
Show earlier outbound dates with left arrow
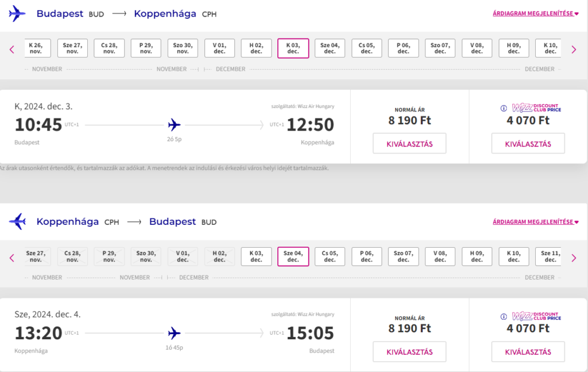click(x=12, y=49)
